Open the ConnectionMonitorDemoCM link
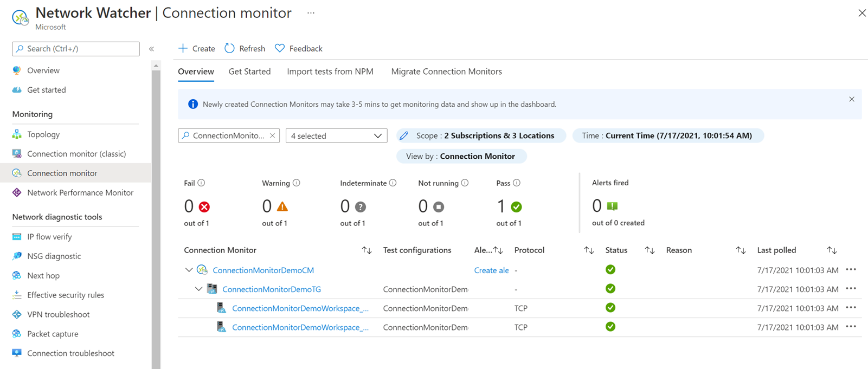Screen dimensions: 868x369 [x=263, y=270]
